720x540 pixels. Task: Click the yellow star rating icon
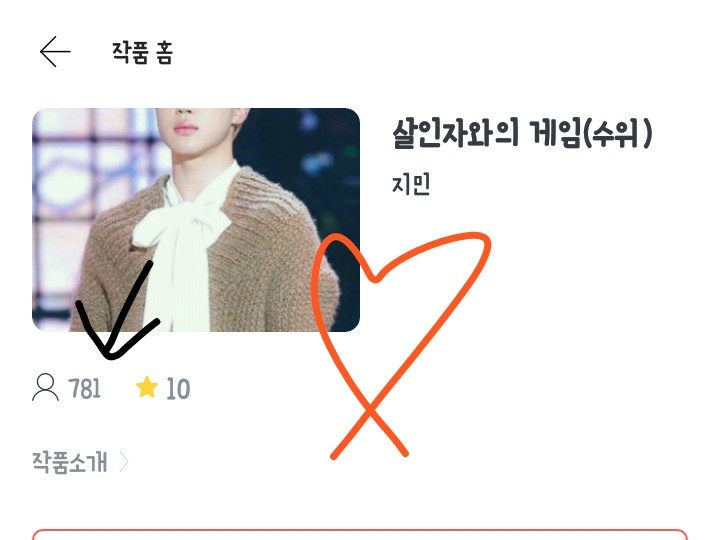point(147,387)
